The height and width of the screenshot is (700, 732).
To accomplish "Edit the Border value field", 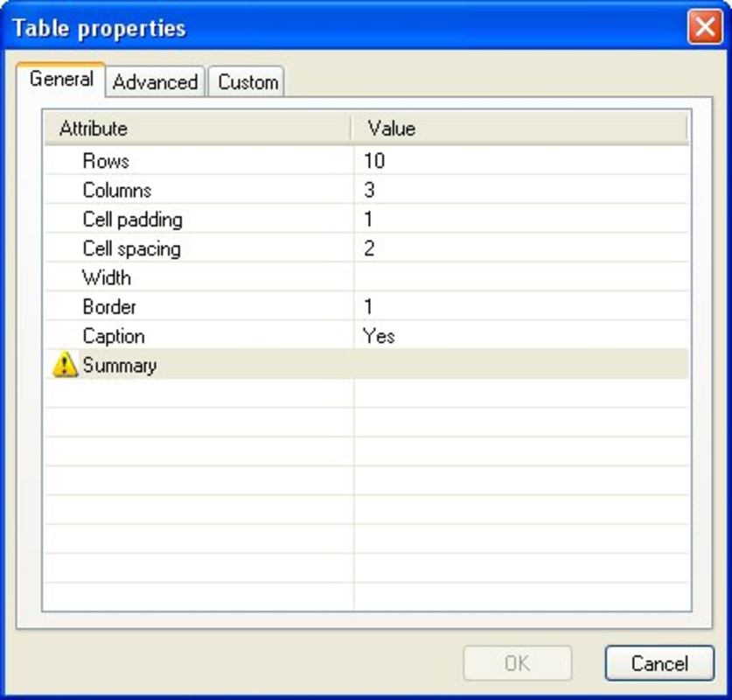I will pyautogui.click(x=521, y=306).
